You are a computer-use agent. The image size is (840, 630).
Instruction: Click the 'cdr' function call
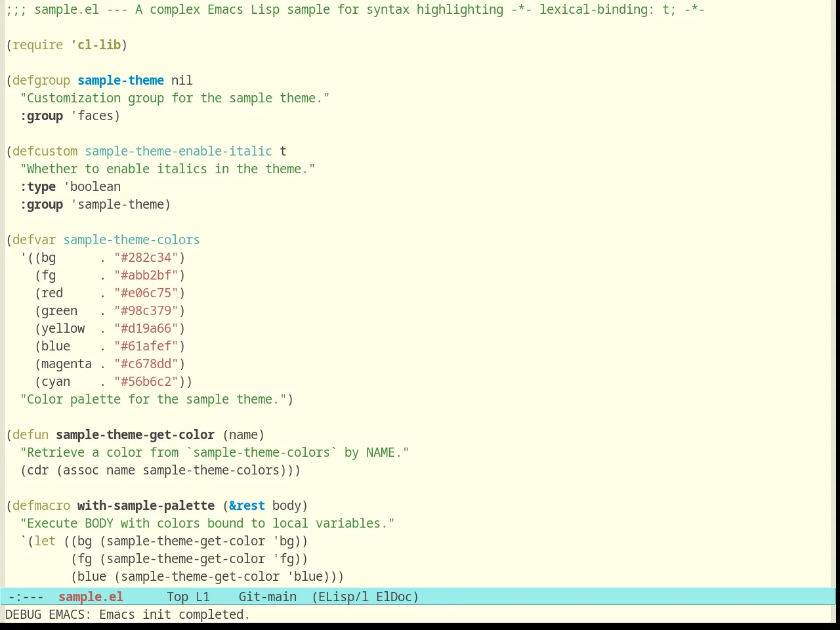pos(38,470)
